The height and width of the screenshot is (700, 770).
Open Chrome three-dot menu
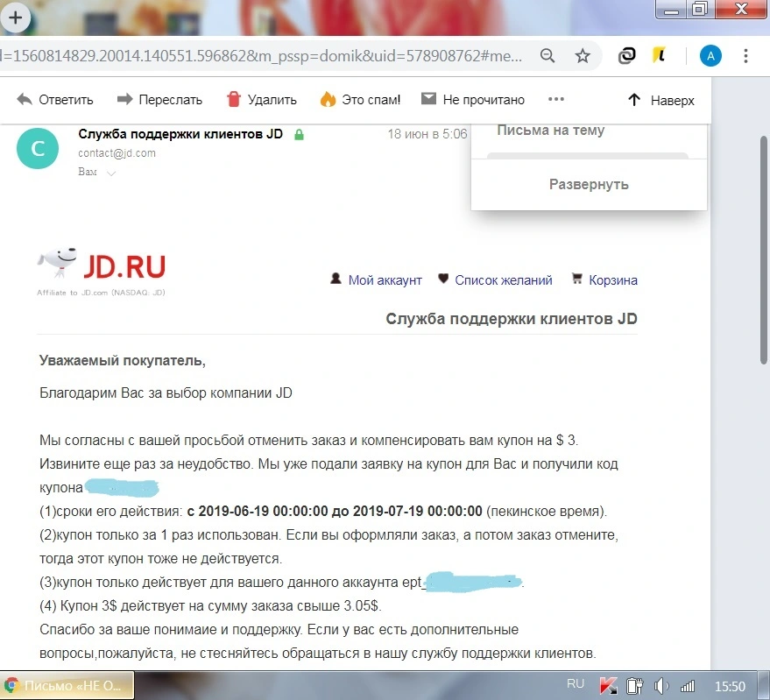coord(745,56)
